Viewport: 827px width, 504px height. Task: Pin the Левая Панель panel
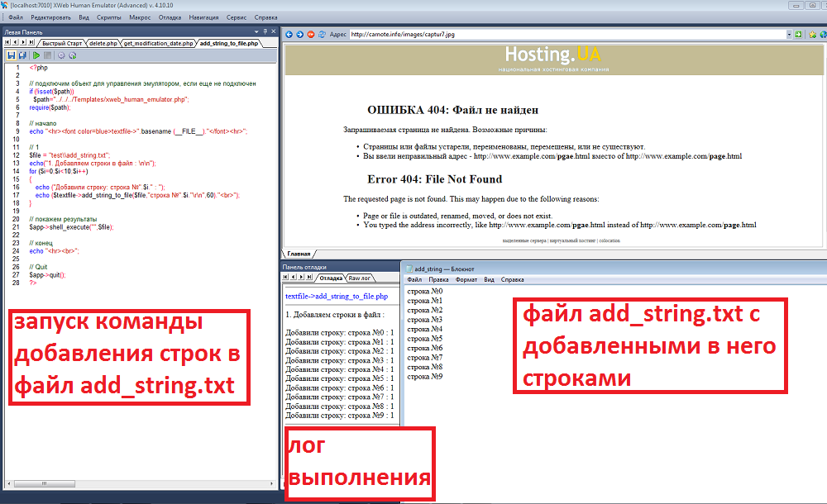tap(265, 31)
